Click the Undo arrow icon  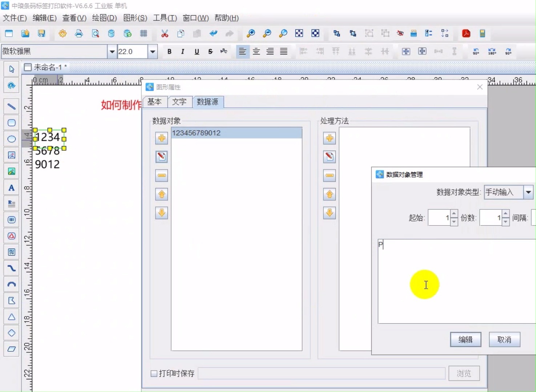213,33
